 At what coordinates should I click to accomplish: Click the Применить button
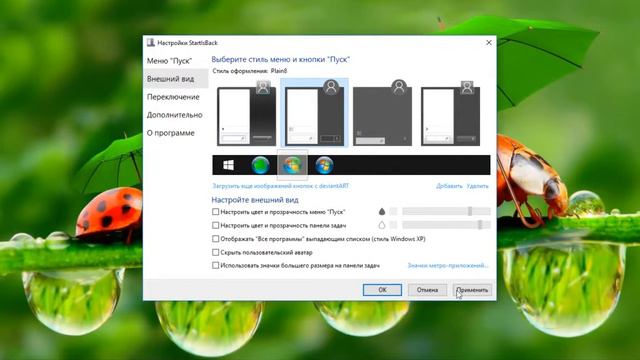click(x=472, y=290)
